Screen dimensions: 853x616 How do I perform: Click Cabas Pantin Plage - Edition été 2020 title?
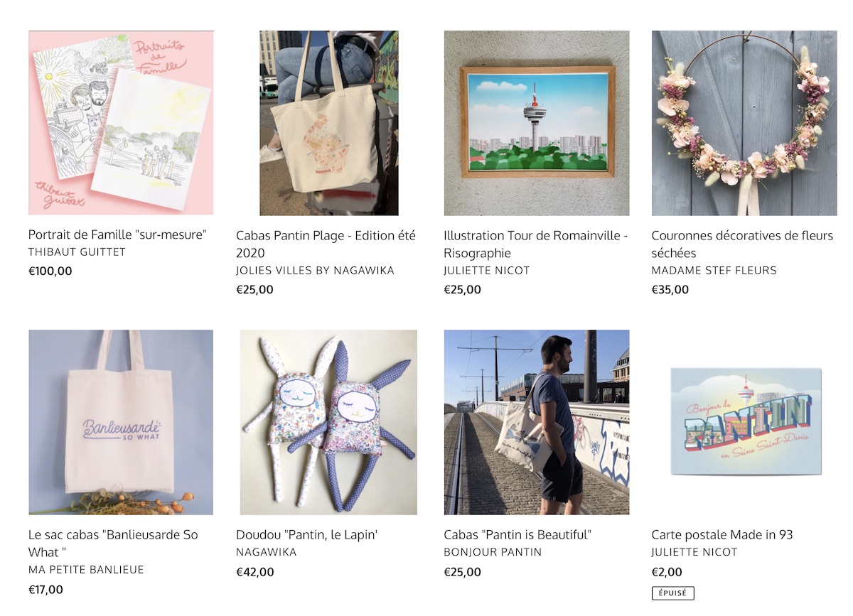click(326, 244)
